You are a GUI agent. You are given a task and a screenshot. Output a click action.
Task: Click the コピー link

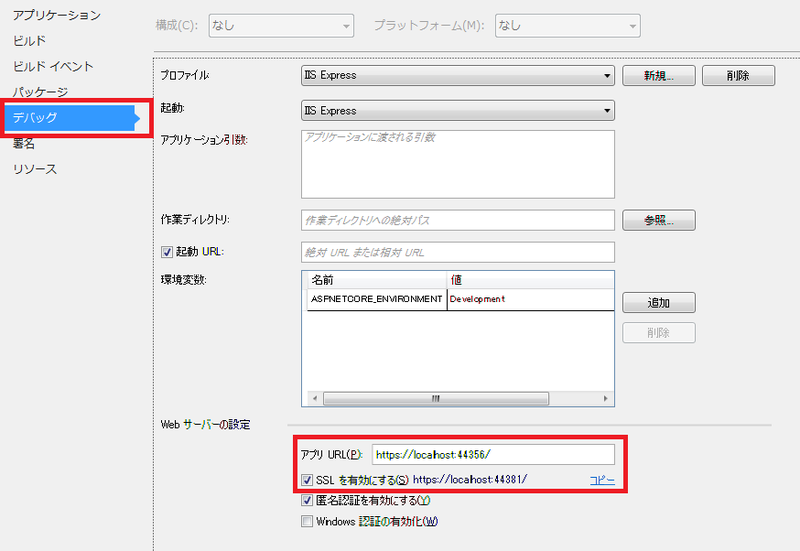click(602, 480)
